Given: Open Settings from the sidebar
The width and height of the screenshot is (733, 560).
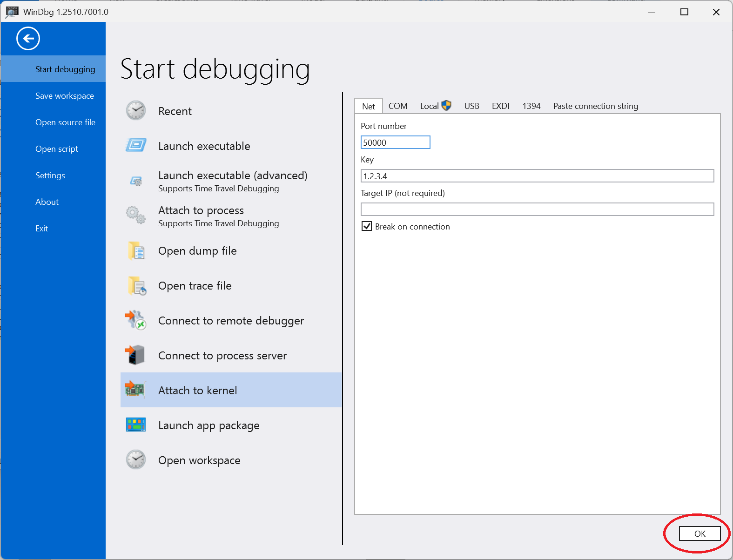Looking at the screenshot, I should pyautogui.click(x=54, y=175).
